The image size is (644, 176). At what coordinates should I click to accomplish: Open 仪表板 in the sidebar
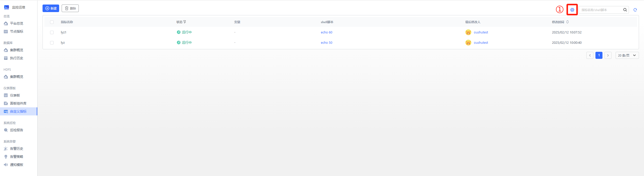click(15, 95)
